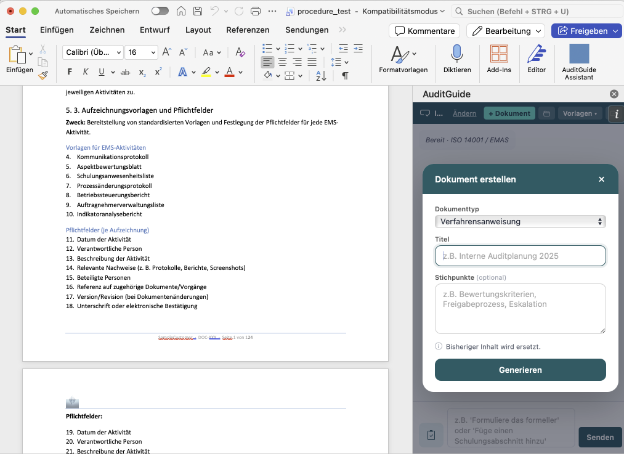Align text left
624x454 pixels.
point(267,62)
